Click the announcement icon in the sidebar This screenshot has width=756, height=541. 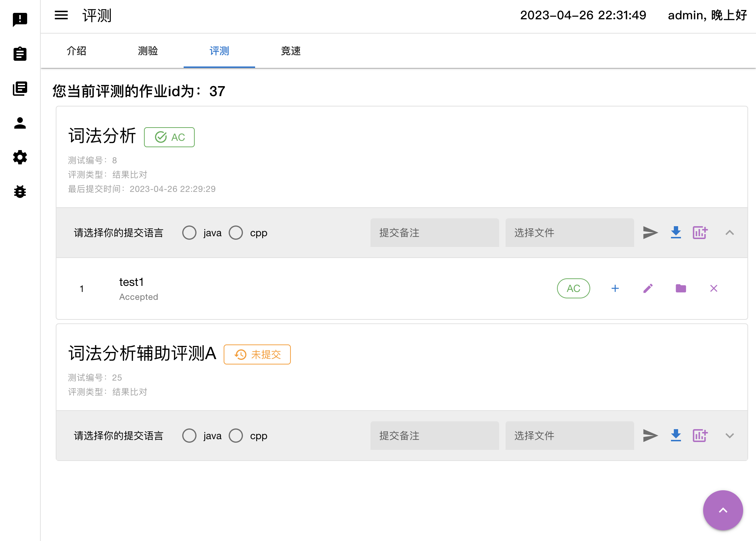pos(20,19)
